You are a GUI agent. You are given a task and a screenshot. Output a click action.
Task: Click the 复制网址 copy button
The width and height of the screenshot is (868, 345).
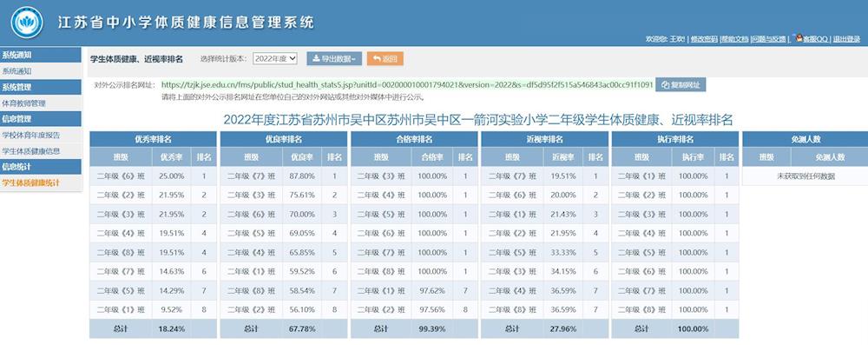(681, 85)
